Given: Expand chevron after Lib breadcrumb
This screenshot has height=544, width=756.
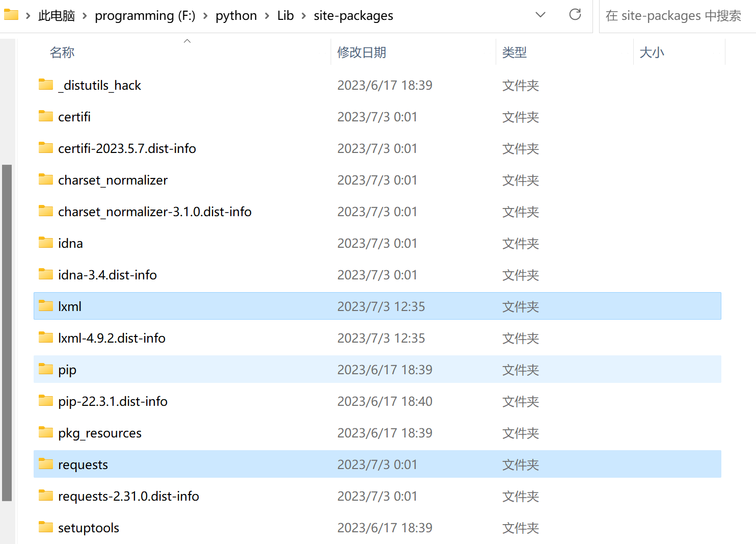Looking at the screenshot, I should [304, 16].
